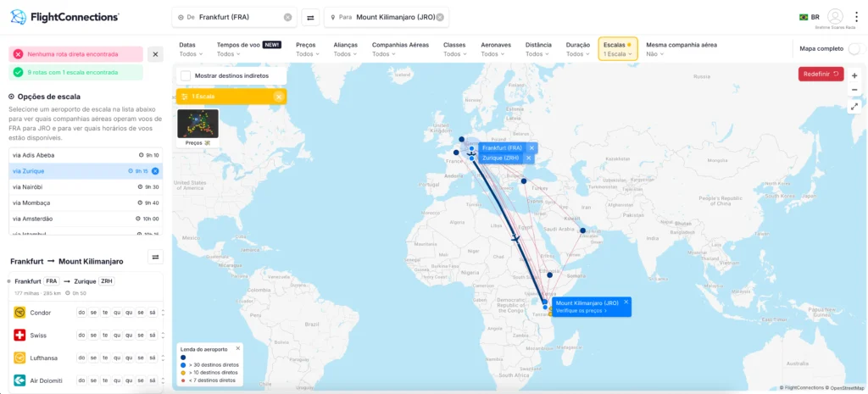This screenshot has width=868, height=394.
Task: Expand the Air Dolomiti flight schedule row
Action: click(163, 380)
